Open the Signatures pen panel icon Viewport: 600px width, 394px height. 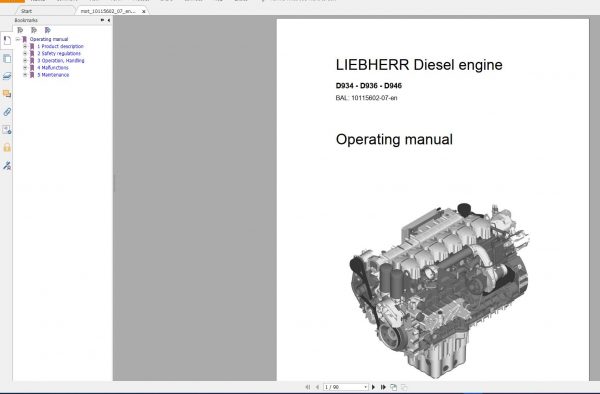point(7,165)
